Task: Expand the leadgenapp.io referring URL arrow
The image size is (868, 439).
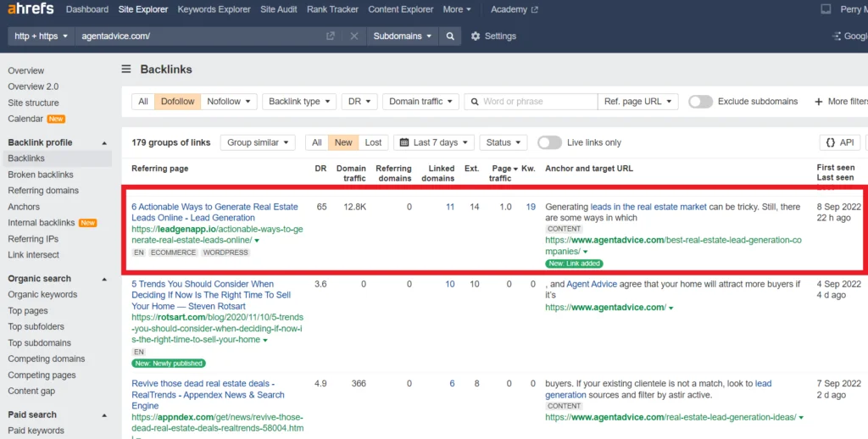Action: point(257,241)
